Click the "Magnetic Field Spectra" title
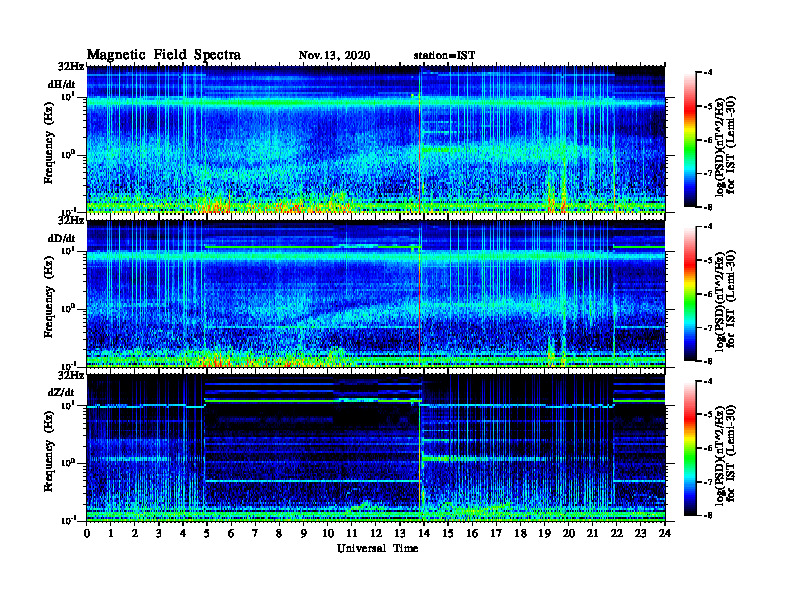The width and height of the screenshot is (792, 612). click(x=164, y=55)
